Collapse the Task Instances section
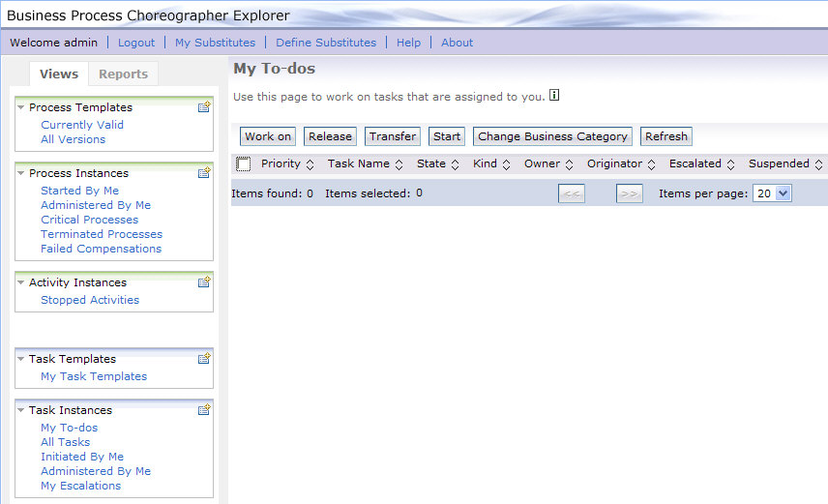Image resolution: width=828 pixels, height=504 pixels. [21, 410]
